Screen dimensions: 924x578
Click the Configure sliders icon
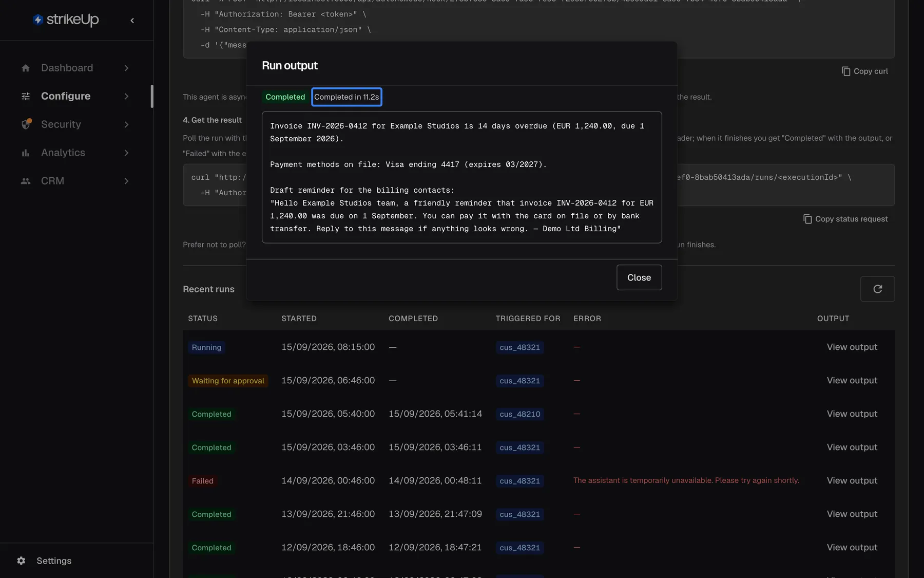pyautogui.click(x=26, y=96)
